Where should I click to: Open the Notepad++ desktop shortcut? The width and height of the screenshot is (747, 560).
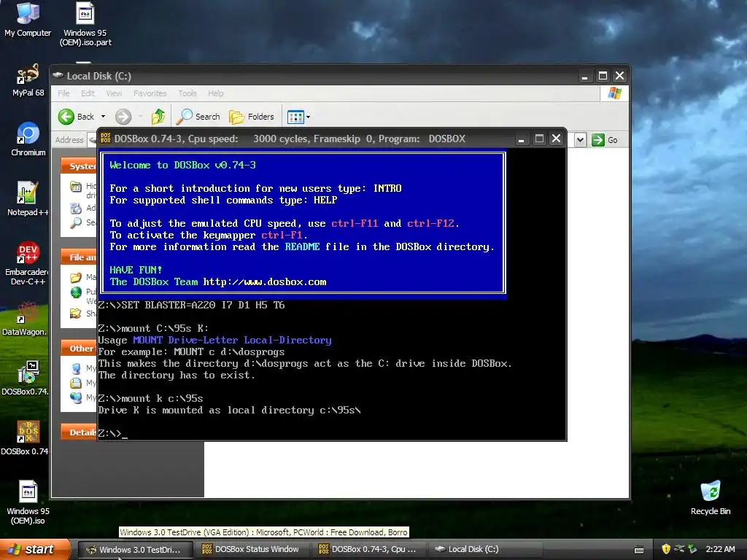27,198
